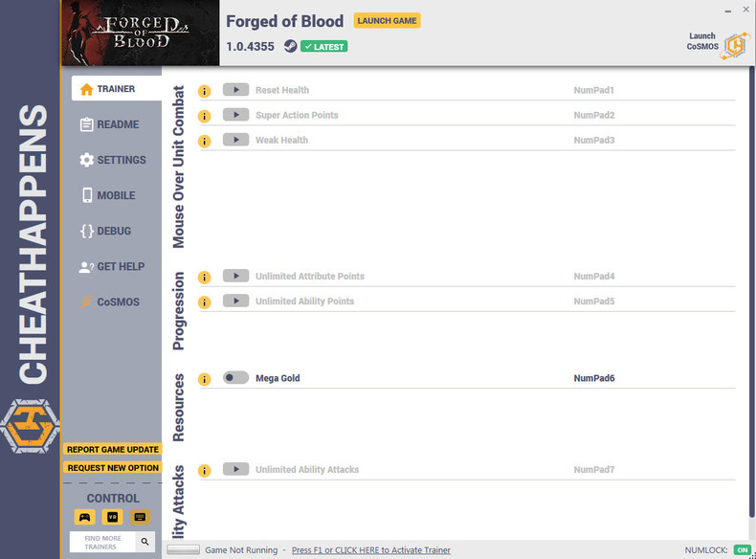This screenshot has height=559, width=756.
Task: Minimize the trainer window
Action: [x=728, y=11]
